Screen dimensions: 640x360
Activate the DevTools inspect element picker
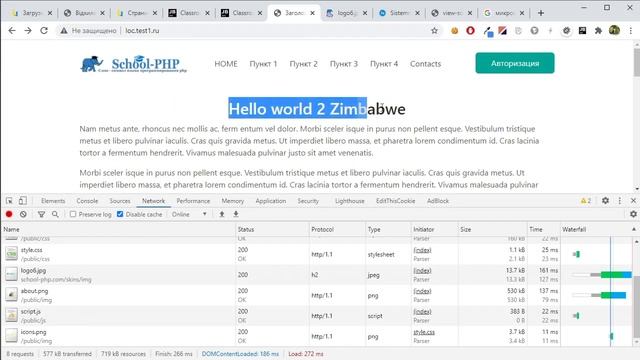[x=9, y=201]
